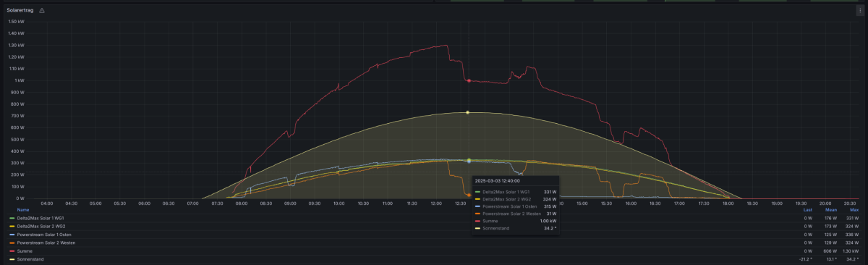Screen dimensions: 868x265
Task: Open the yellow color swatch of Delta2Max Solar 2 WG2
Action: click(12, 227)
